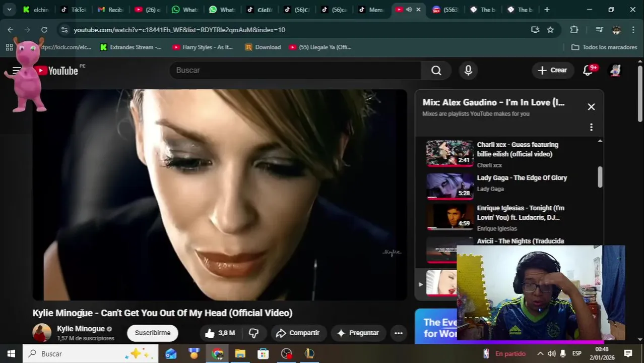
Task: Open more actions ellipsis under the video
Action: click(x=398, y=333)
